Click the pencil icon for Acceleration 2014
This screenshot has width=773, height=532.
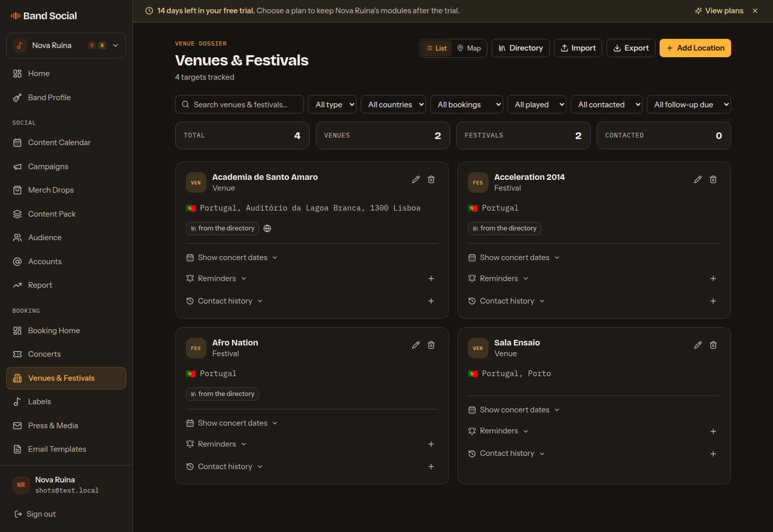click(698, 179)
